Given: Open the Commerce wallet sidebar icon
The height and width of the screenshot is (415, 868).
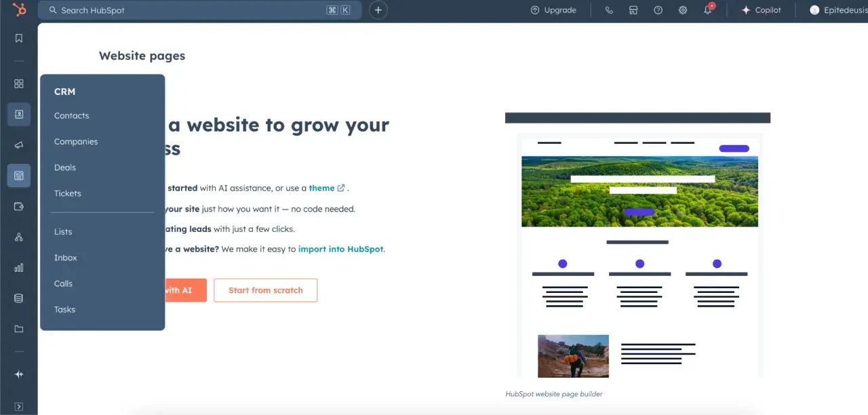Looking at the screenshot, I should (x=19, y=206).
